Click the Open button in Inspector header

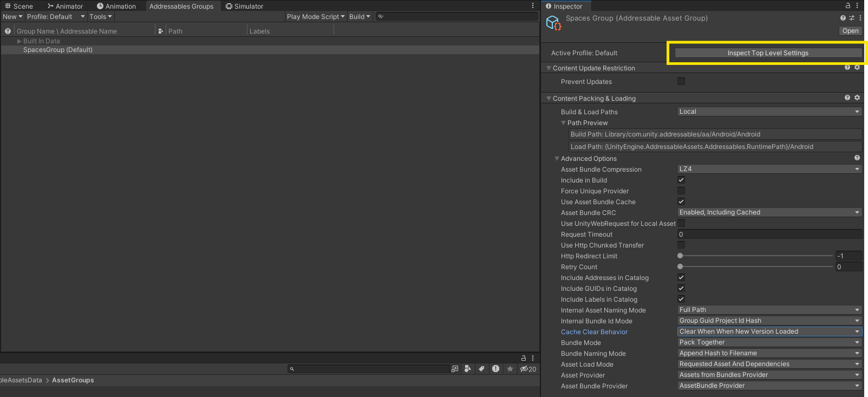point(850,31)
